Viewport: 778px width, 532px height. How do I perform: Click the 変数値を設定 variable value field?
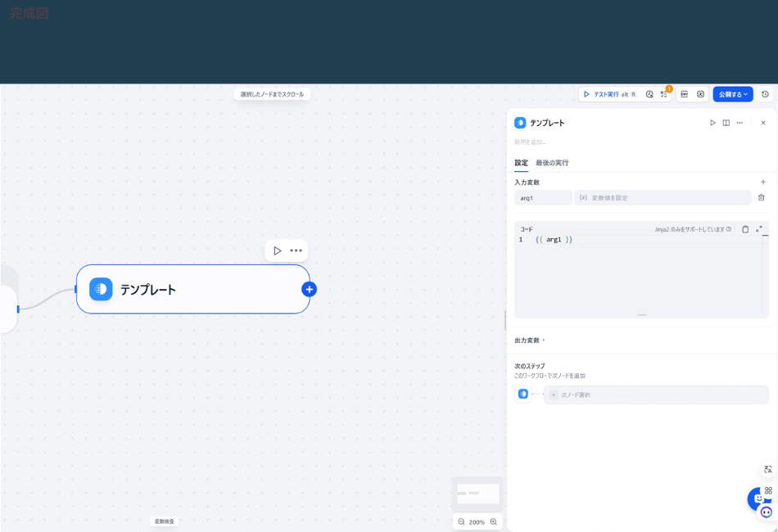pyautogui.click(x=662, y=197)
